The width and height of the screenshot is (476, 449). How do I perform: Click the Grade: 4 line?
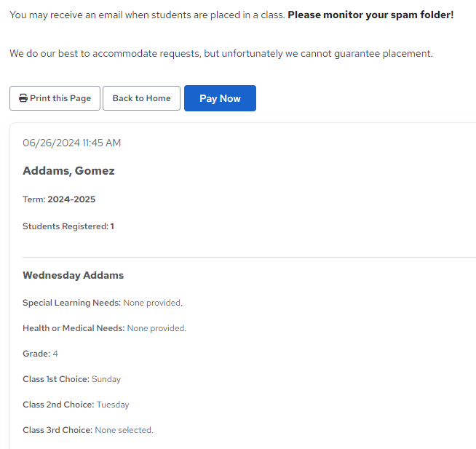(x=40, y=354)
